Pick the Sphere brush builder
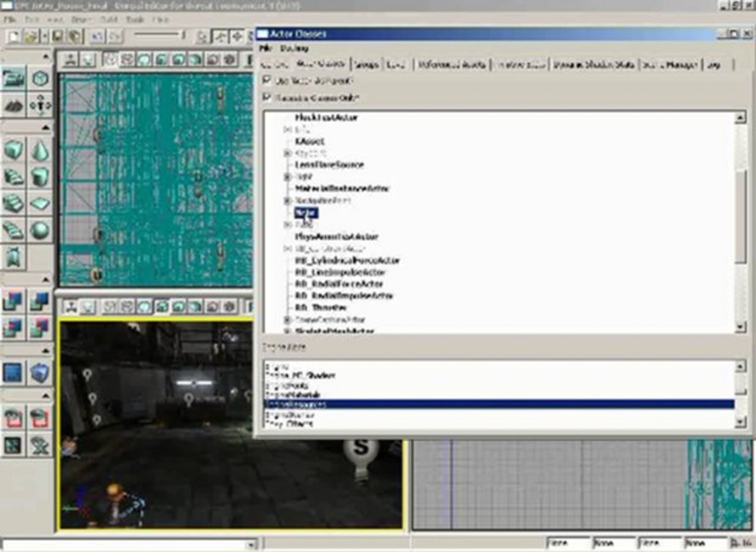 [x=40, y=230]
